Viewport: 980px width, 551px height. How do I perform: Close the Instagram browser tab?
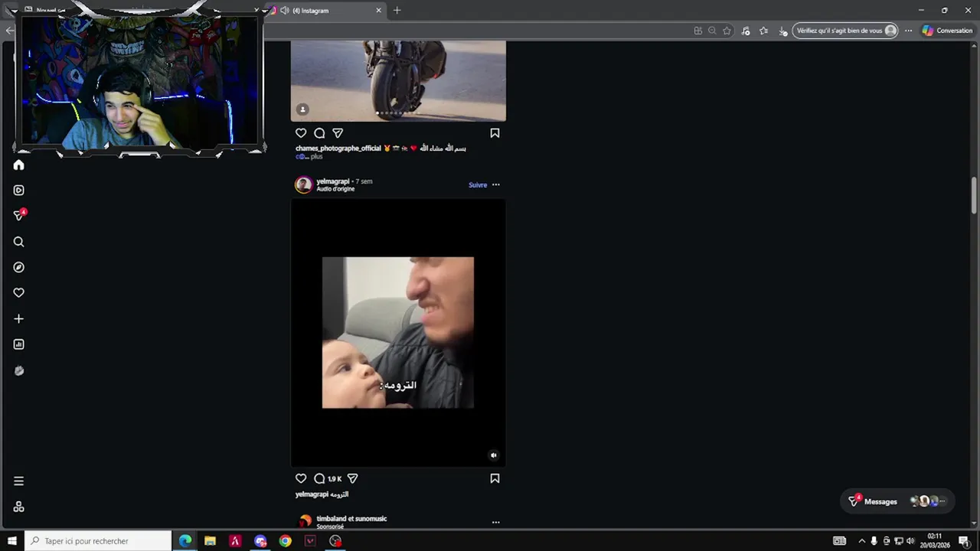[x=378, y=11]
